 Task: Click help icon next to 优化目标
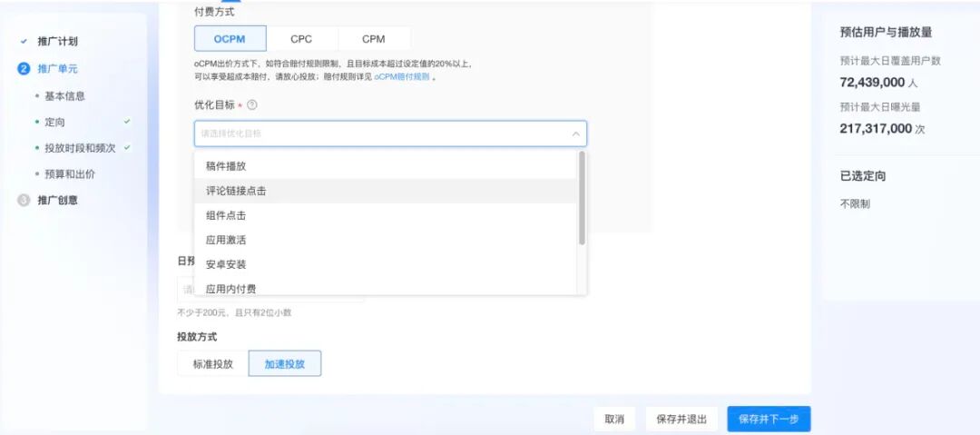click(x=252, y=105)
